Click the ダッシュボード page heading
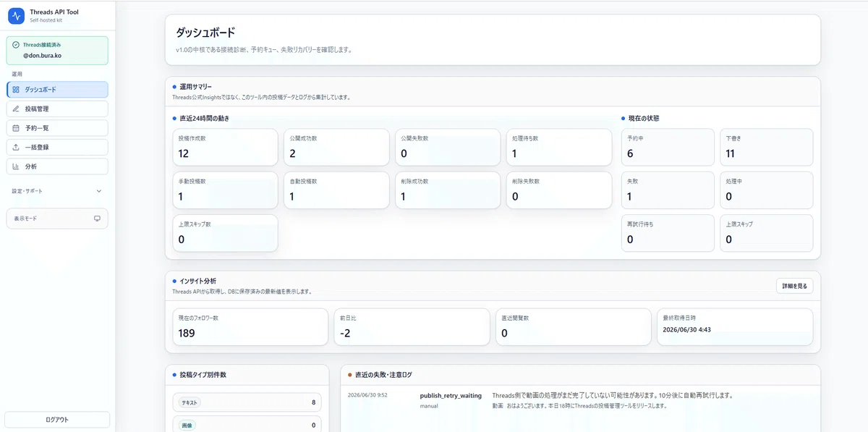The height and width of the screenshot is (432, 868). point(205,33)
